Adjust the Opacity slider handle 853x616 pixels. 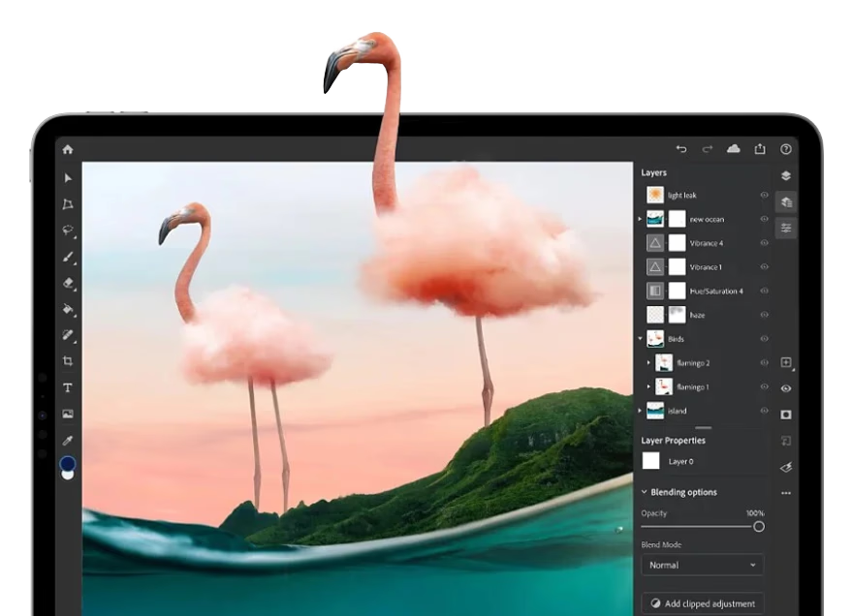click(x=759, y=526)
